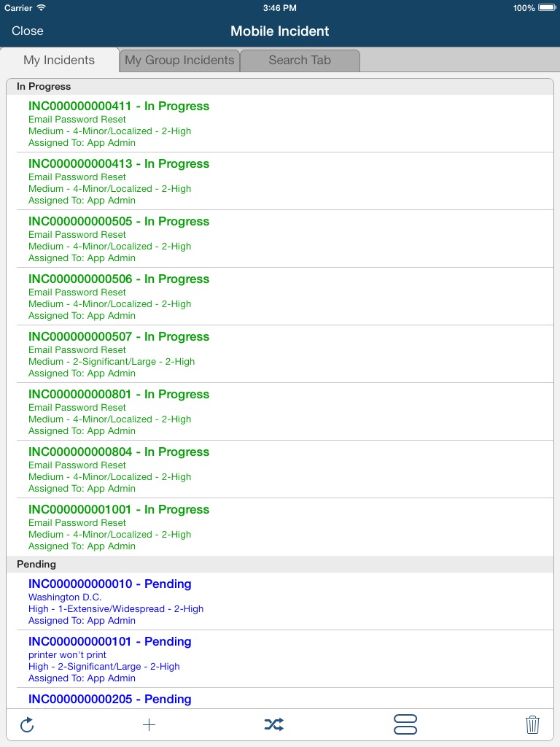Open incident INC000000000413
The width and height of the screenshot is (560, 747).
click(x=279, y=181)
